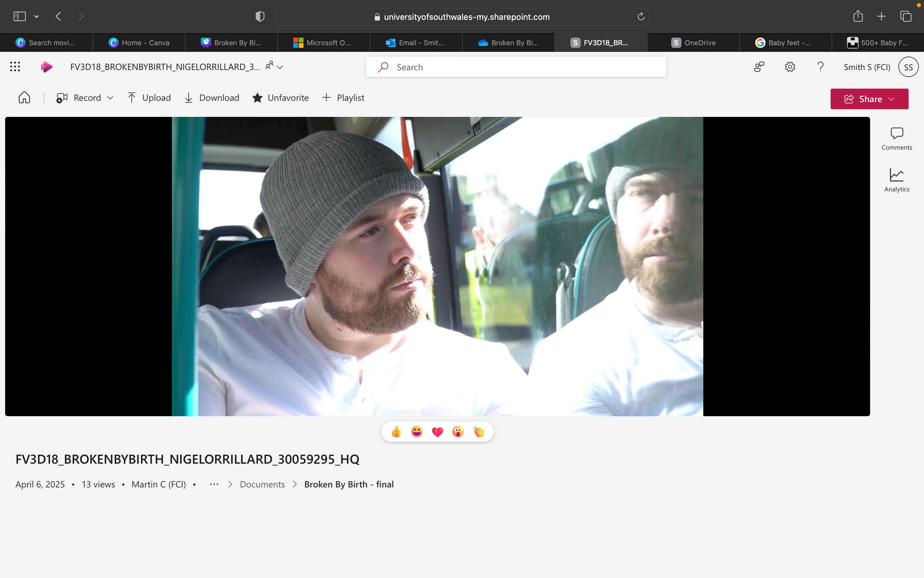React with the heart emoji
924x578 pixels.
(437, 432)
